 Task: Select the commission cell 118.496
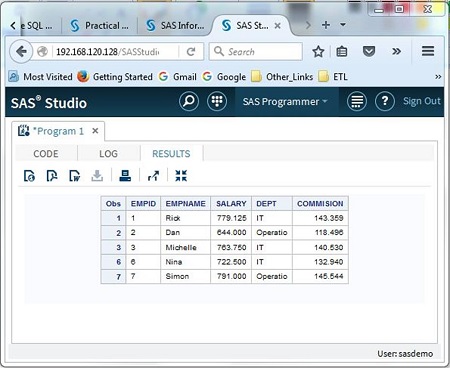point(320,233)
